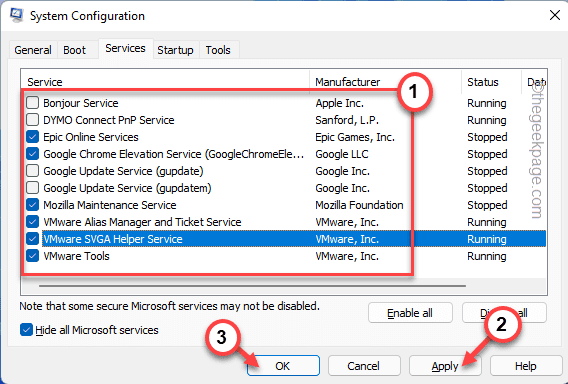Image resolution: width=568 pixels, height=384 pixels.
Task: Check Google Update Service (gupdate) checkbox
Action: pyautogui.click(x=33, y=171)
